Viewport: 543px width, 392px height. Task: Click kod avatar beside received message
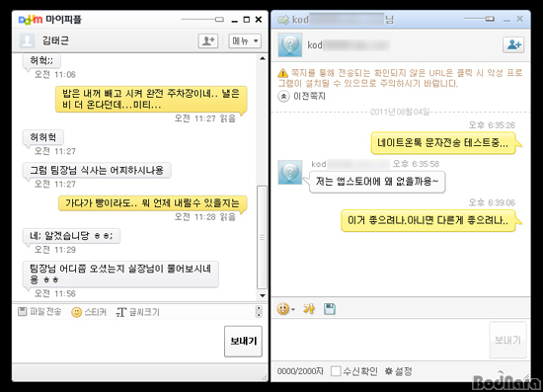point(290,172)
